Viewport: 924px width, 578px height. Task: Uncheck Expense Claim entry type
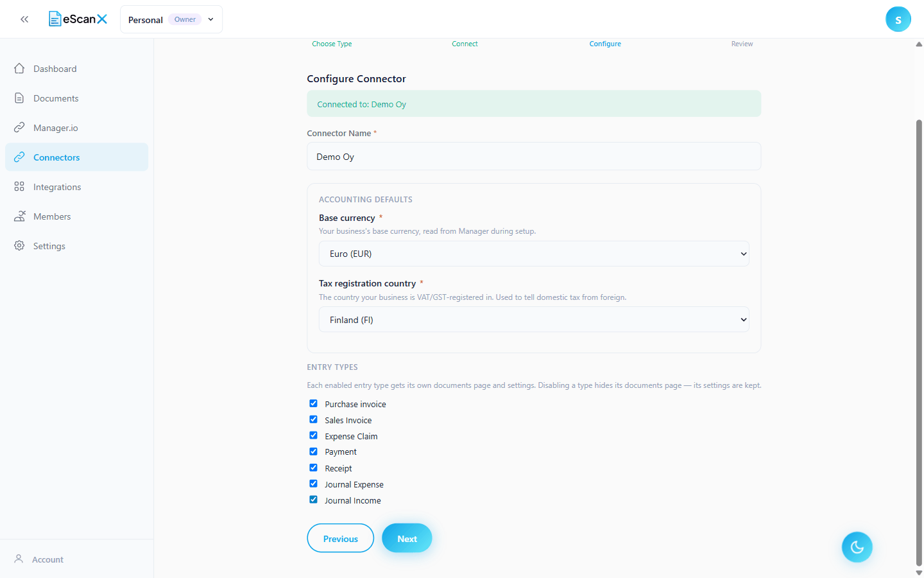pos(313,435)
